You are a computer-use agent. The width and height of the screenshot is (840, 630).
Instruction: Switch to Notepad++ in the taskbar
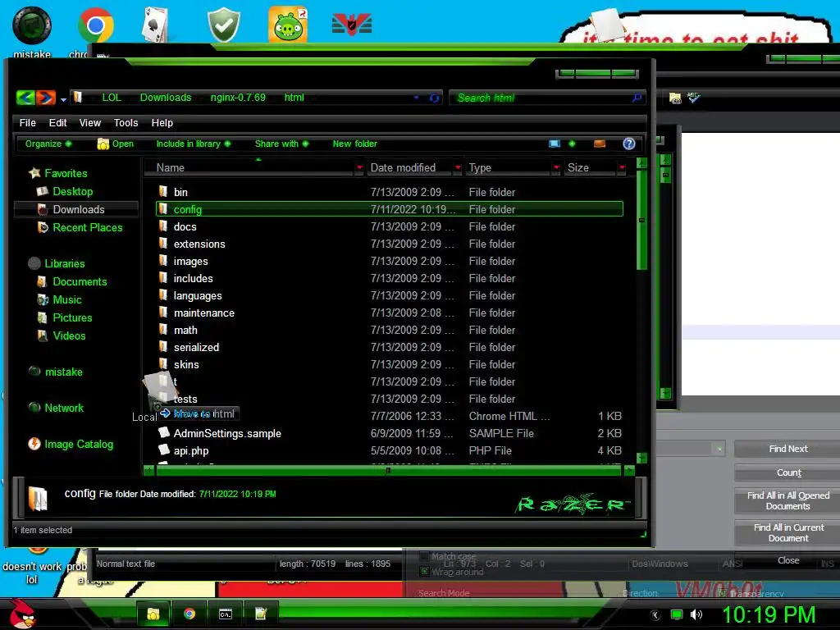261,614
